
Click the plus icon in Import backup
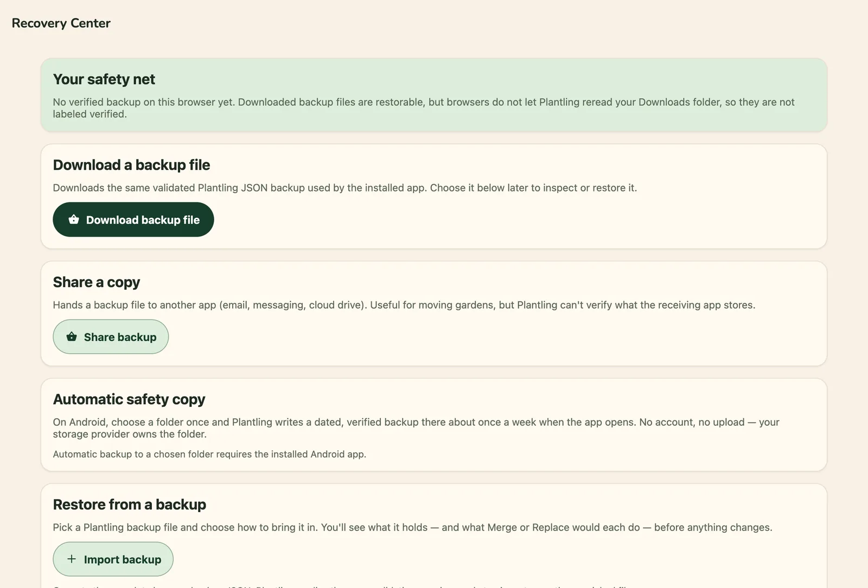[x=72, y=559]
